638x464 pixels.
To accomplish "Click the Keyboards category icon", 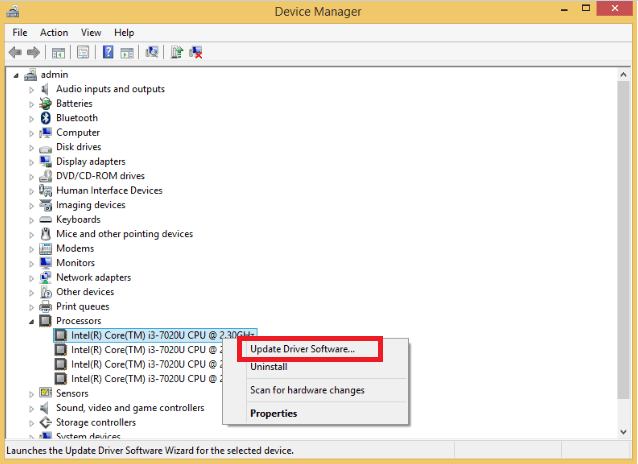I will click(x=46, y=220).
